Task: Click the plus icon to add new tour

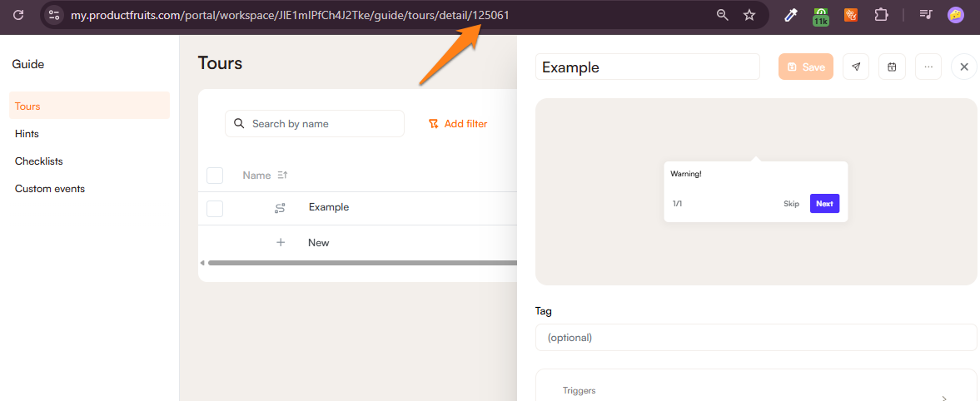Action: (281, 243)
